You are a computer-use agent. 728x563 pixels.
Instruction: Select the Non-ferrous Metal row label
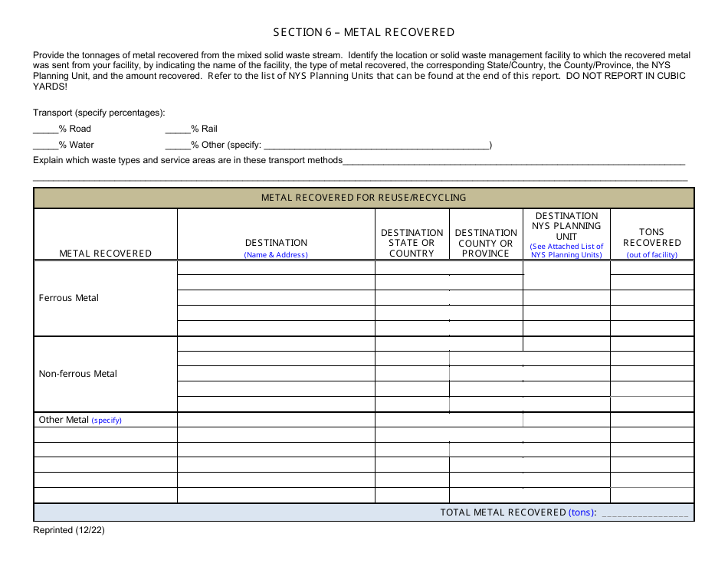pos(77,374)
